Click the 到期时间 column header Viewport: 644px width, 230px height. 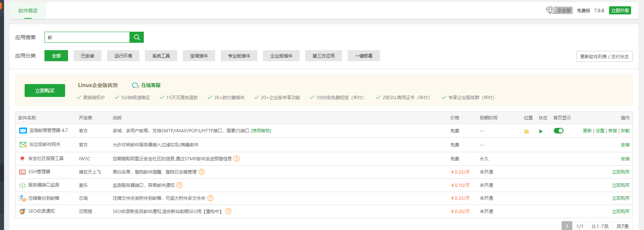(488, 118)
